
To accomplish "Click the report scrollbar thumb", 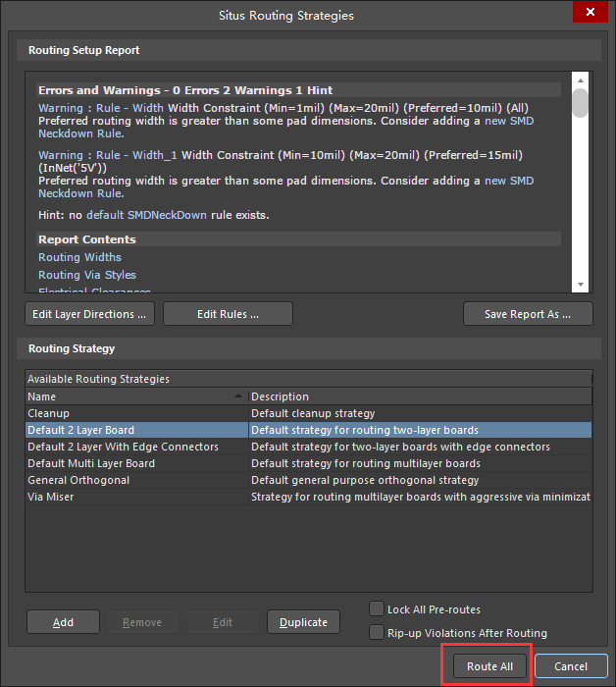I will tap(581, 103).
